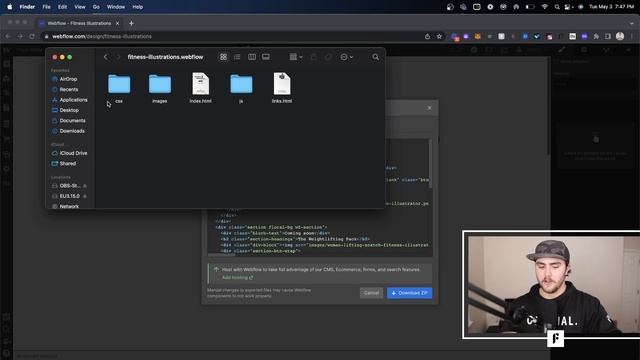Open a new Chrome tab
Image resolution: width=640 pixels, height=360 pixels.
pos(131,23)
